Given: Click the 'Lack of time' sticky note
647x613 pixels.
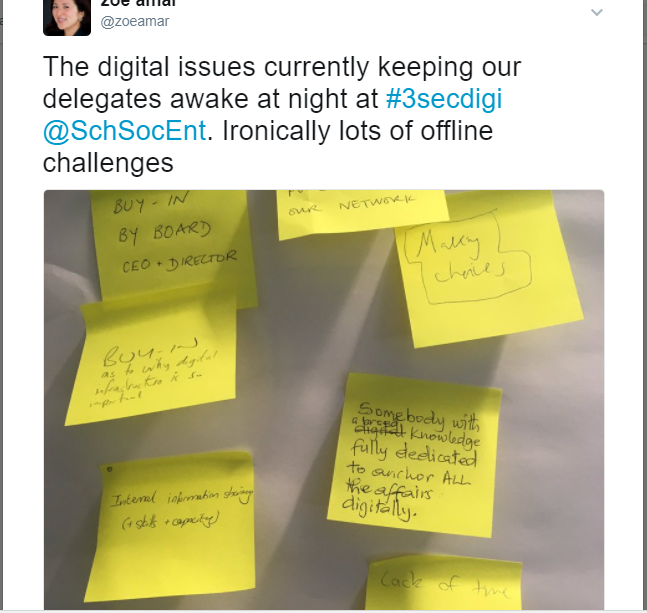Looking at the screenshot, I should click(444, 584).
